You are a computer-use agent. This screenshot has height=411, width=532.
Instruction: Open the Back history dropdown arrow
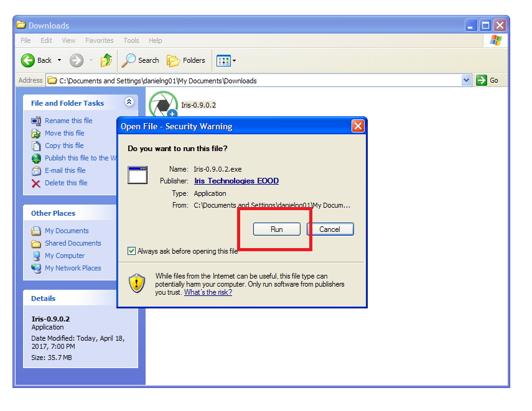point(59,60)
